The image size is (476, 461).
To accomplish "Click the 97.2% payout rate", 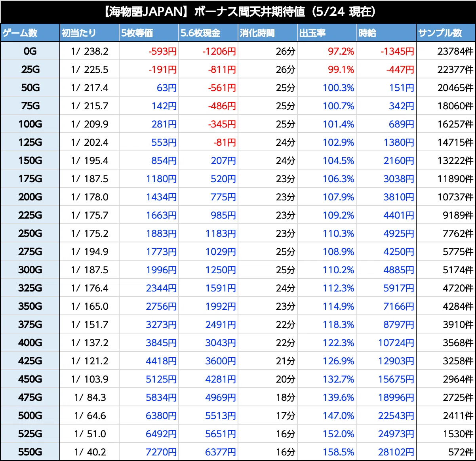I will click(341, 51).
